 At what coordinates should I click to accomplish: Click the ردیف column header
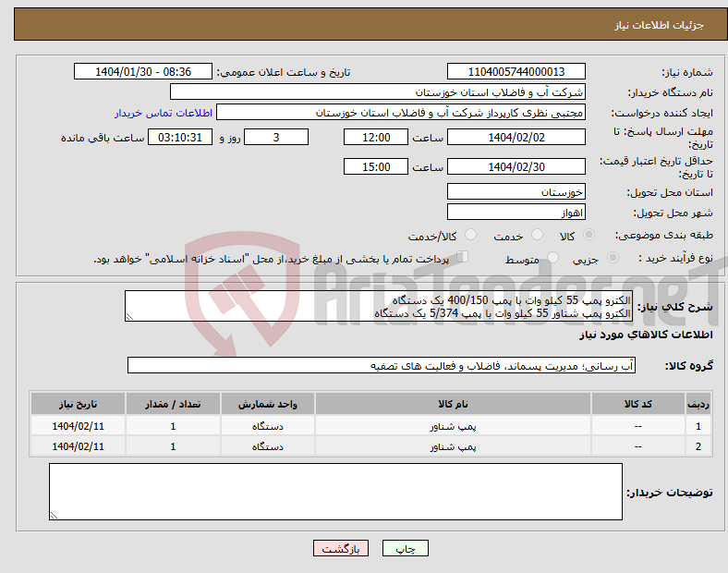(698, 404)
